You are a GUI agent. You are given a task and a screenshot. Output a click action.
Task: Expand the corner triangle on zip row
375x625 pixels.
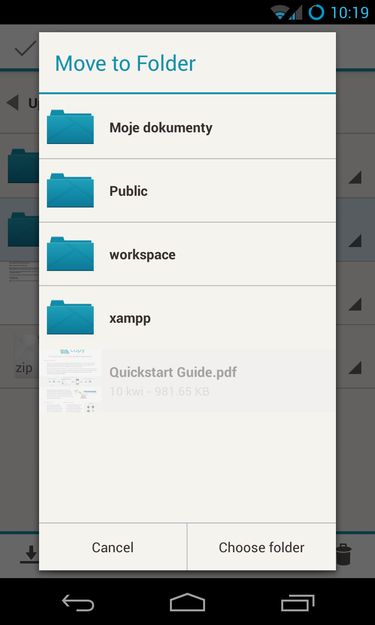(355, 368)
